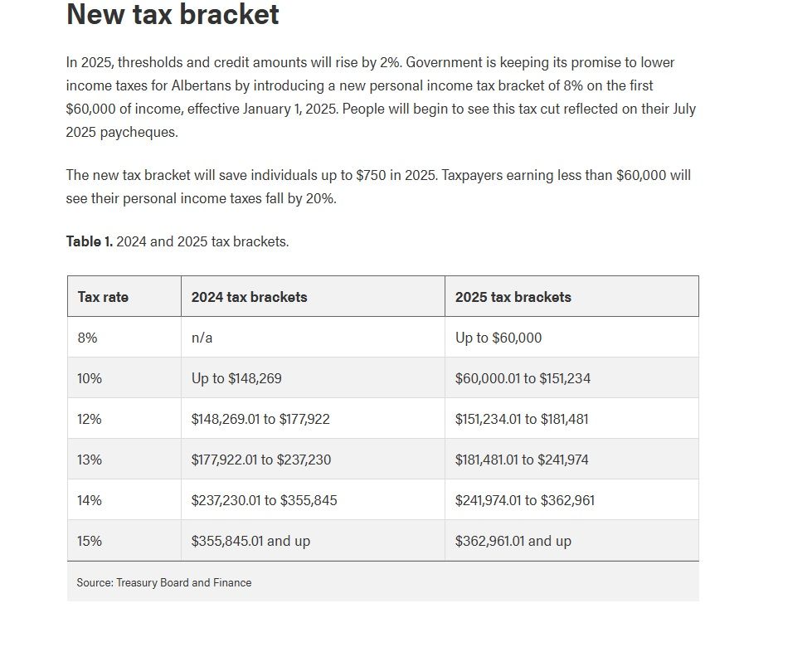Image resolution: width=812 pixels, height=647 pixels.
Task: Select the 14% tax rate cell
Action: (x=90, y=500)
